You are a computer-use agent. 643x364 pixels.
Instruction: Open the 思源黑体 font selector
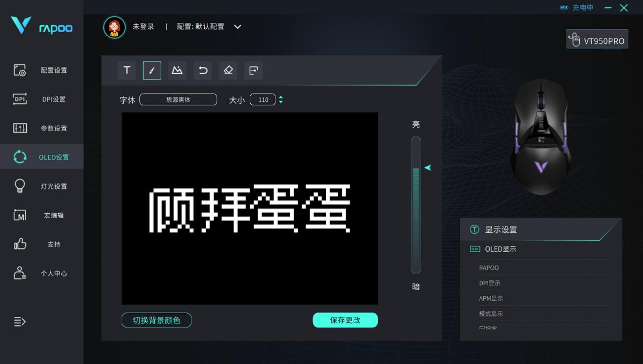point(178,99)
